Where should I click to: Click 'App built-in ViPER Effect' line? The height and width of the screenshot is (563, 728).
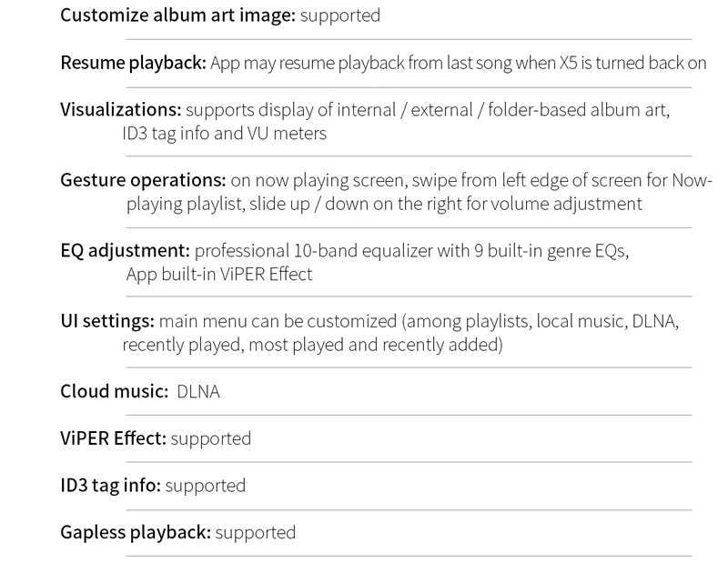point(219,275)
